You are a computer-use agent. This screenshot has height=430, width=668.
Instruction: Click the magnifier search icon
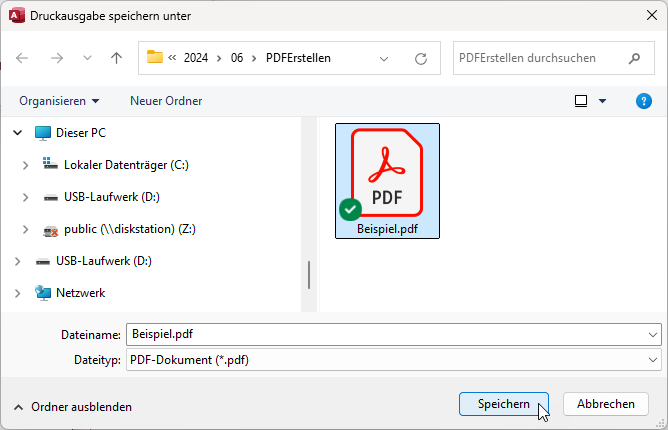[x=634, y=58]
